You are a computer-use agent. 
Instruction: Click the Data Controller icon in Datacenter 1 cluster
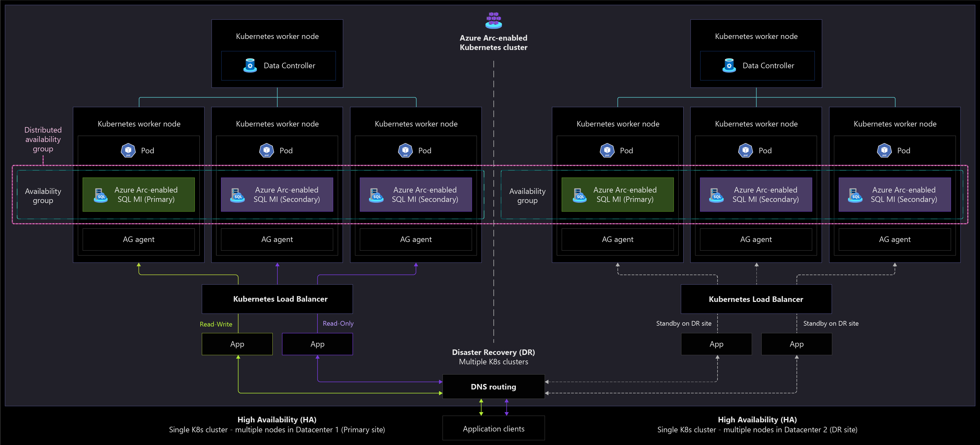point(250,65)
